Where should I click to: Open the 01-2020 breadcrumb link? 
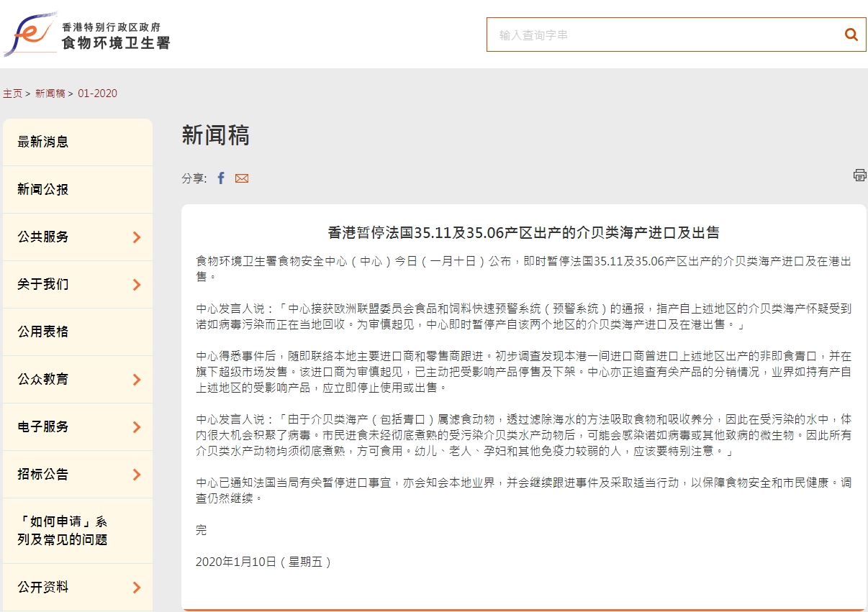(97, 93)
